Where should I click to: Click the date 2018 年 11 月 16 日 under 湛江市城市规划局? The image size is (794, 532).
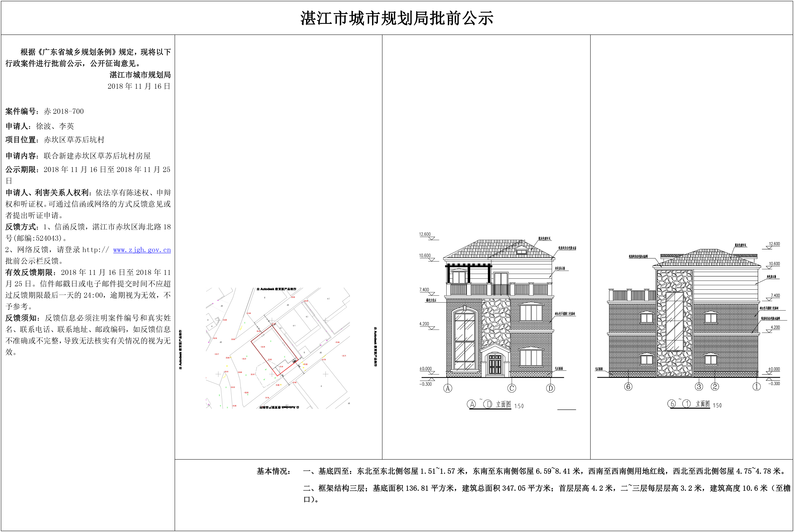click(139, 86)
